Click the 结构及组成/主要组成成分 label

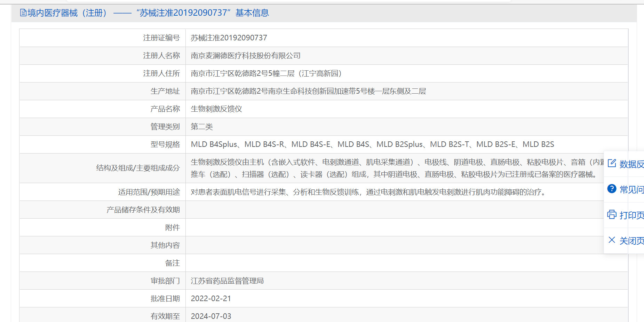tap(138, 168)
